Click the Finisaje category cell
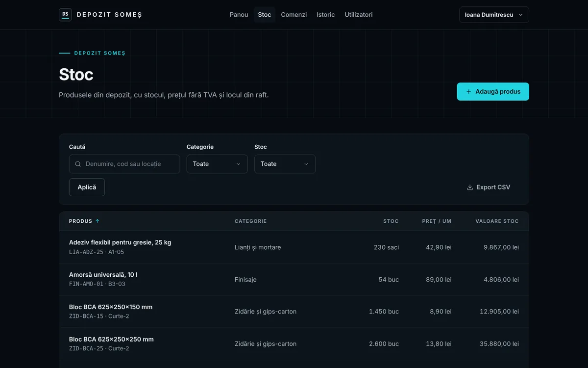The height and width of the screenshot is (368, 588). coord(245,280)
